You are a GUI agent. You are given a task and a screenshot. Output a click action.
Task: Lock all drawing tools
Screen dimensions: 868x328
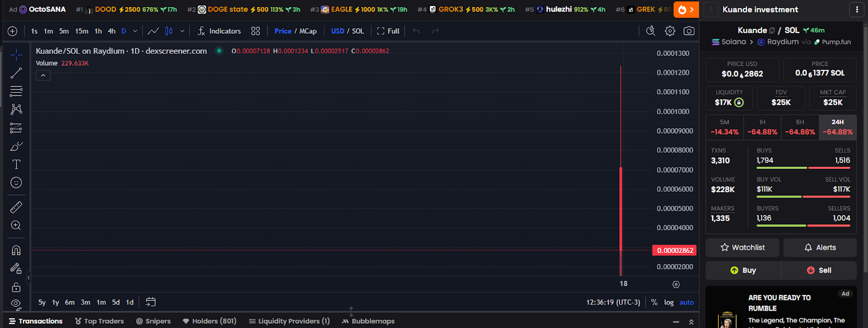[16, 287]
